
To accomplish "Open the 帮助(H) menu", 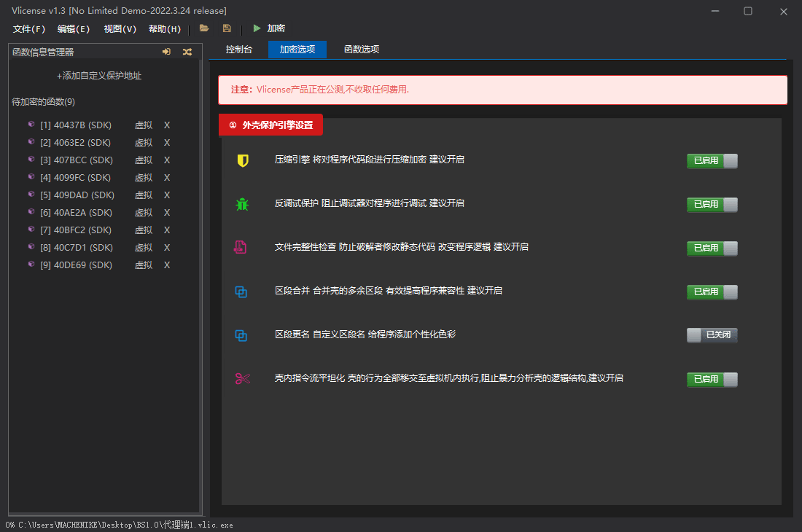I will (165, 29).
